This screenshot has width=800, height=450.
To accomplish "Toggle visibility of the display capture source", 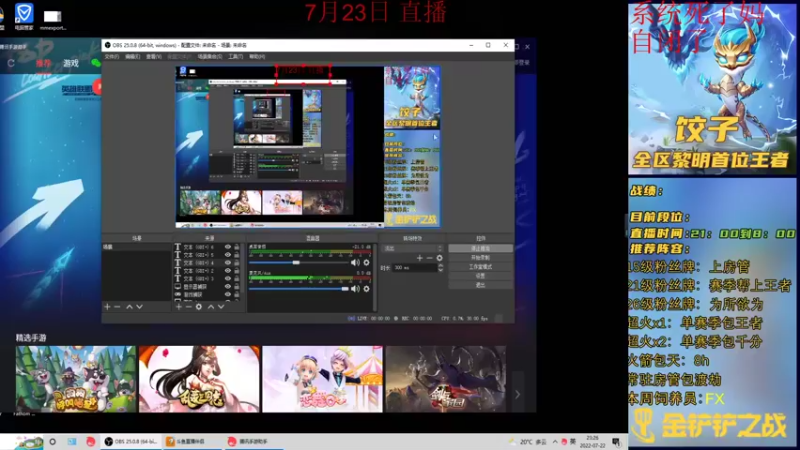I will 228,287.
